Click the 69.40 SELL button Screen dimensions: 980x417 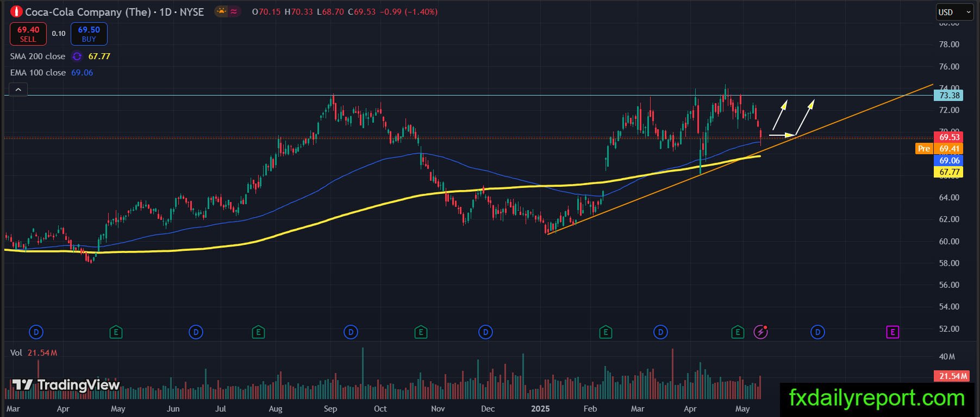click(28, 34)
